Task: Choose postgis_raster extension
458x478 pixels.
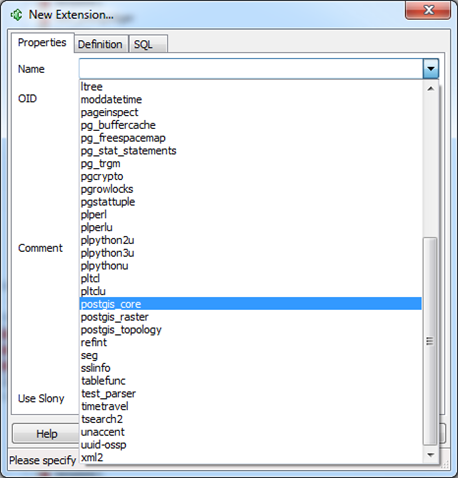Action: tap(251, 317)
